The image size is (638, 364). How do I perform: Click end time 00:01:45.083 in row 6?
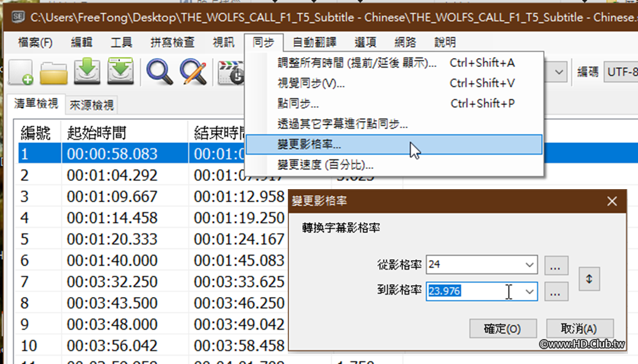[239, 260]
